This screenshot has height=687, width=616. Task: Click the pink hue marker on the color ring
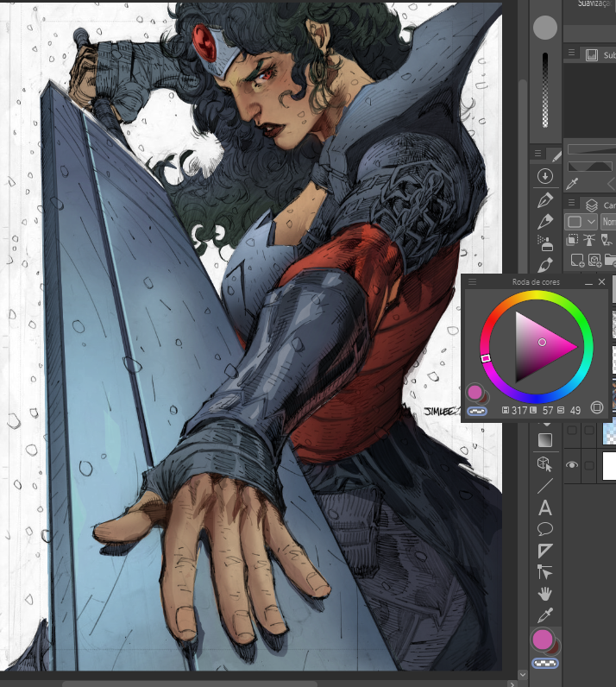(486, 358)
